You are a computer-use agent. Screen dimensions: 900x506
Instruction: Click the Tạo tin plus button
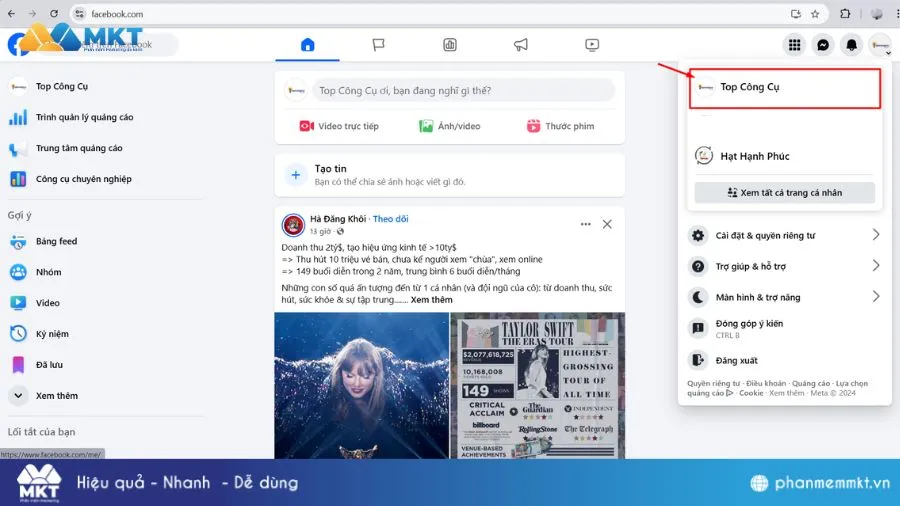[x=296, y=175]
